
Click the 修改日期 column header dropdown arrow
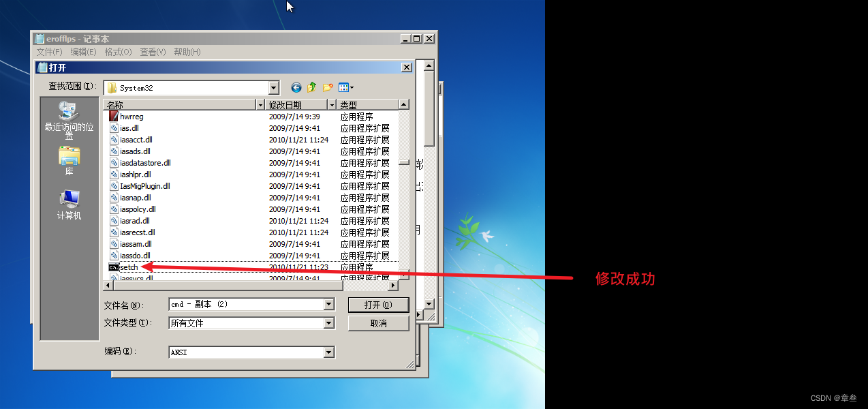point(332,105)
